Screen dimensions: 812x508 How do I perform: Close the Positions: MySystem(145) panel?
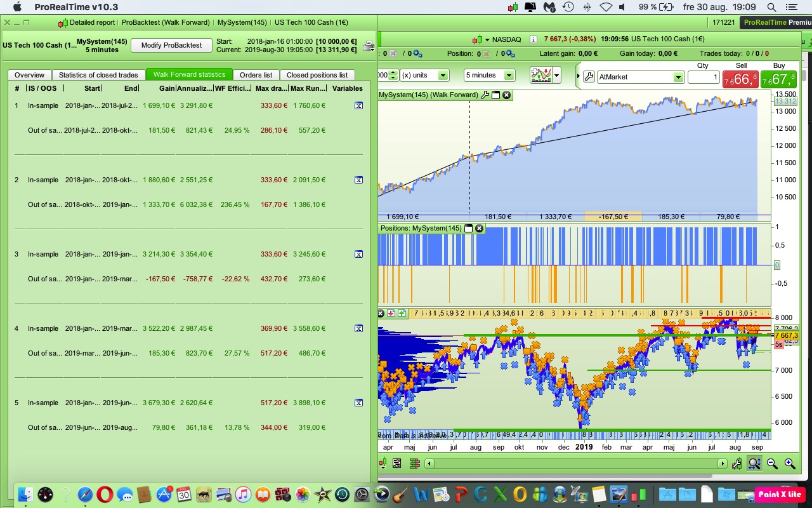(479, 229)
